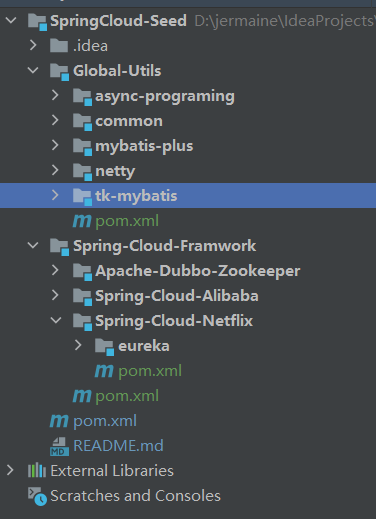Open pom.xml under Spring-Cloud-Netflix
This screenshot has height=519, width=376.
(x=150, y=371)
